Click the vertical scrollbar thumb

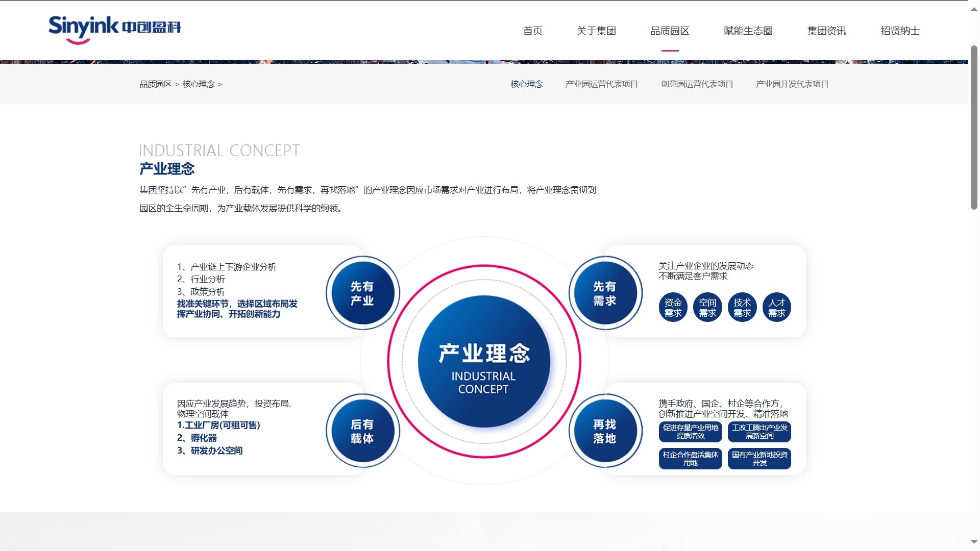(974, 128)
